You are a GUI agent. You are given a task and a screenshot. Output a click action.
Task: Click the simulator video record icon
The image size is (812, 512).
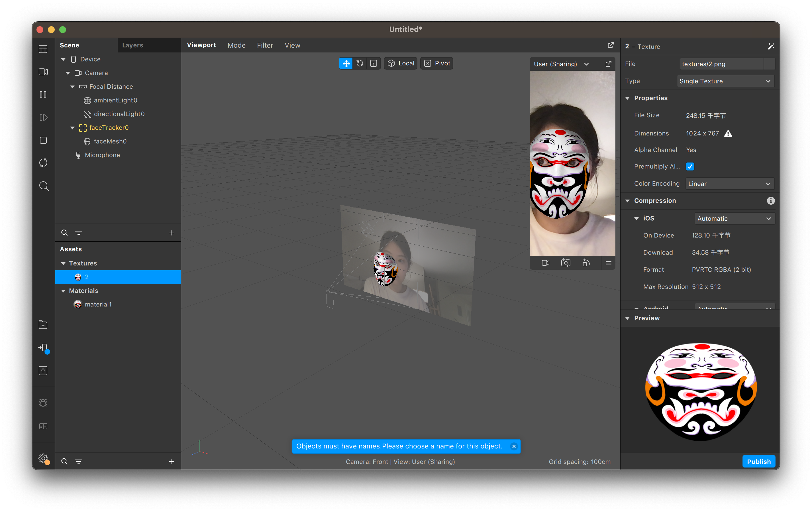(x=545, y=263)
